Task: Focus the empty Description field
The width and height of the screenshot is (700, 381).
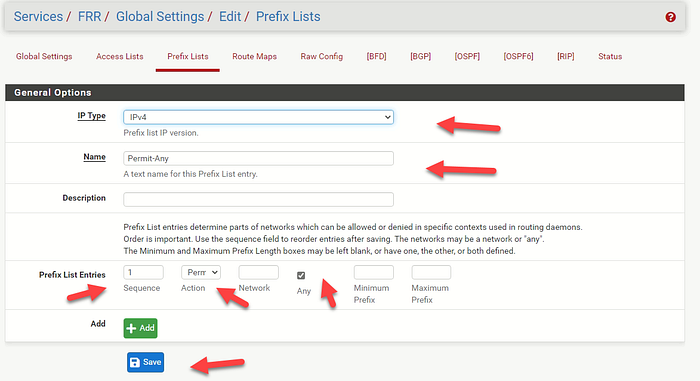Action: (258, 199)
